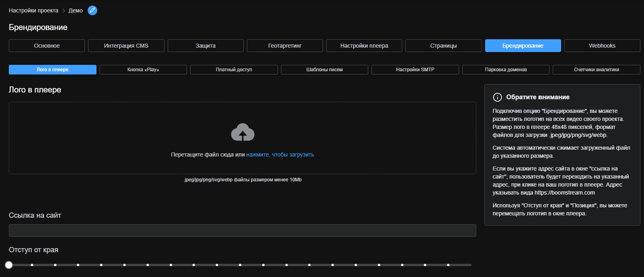This screenshot has height=277, width=644.
Task: Click the Демо breadcrumb name
Action: tap(76, 10)
